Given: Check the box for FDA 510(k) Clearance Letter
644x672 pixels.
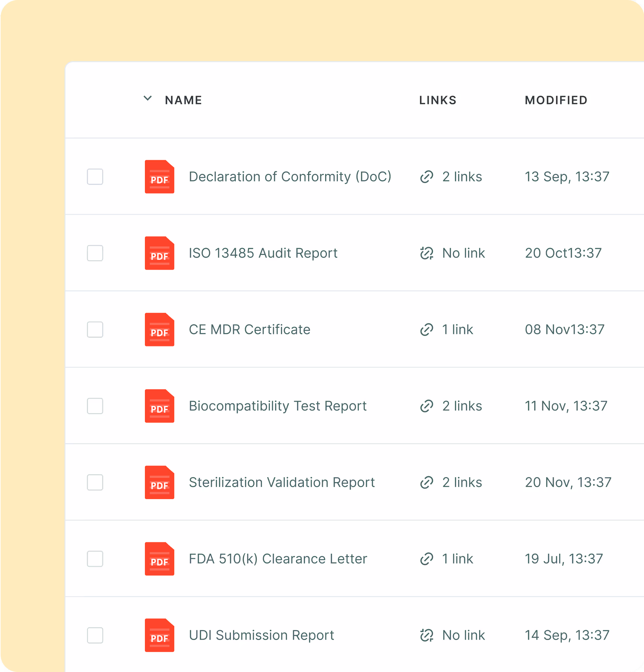Looking at the screenshot, I should 95,559.
